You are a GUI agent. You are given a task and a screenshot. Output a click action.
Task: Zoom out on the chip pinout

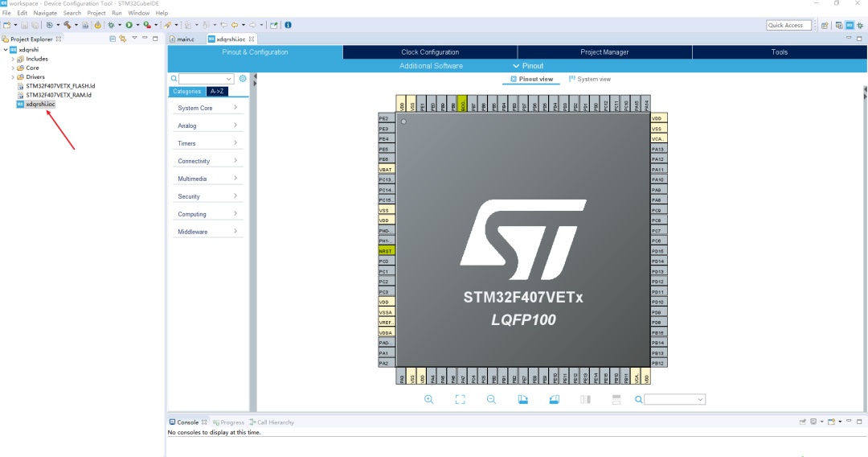491,399
